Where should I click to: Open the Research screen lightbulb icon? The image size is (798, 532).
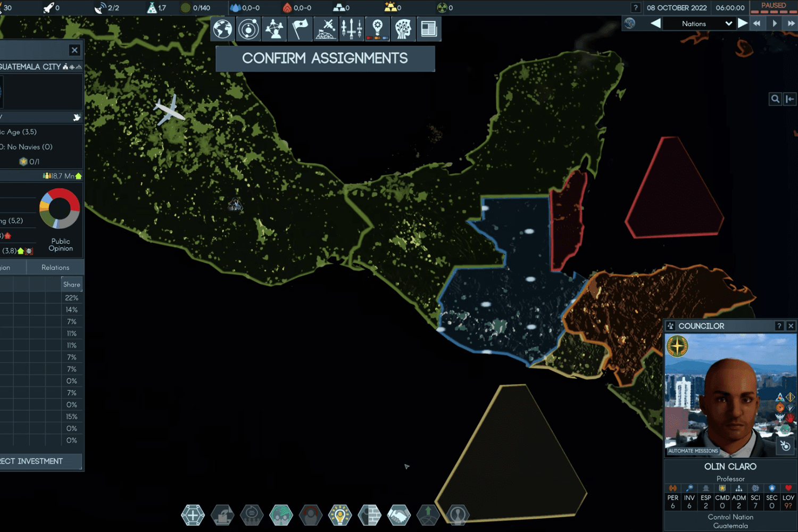coord(377,29)
